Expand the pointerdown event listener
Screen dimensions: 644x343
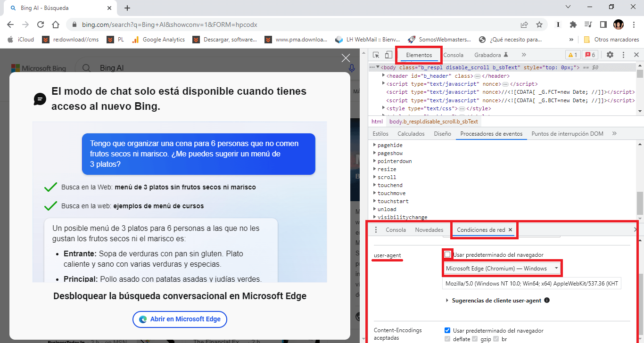pos(375,161)
